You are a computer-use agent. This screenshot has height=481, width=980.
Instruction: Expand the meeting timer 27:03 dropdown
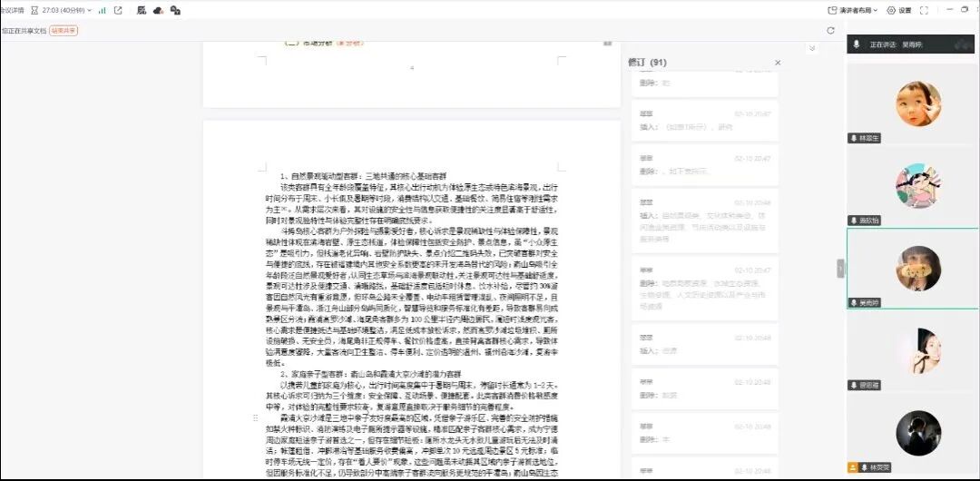coord(89,10)
